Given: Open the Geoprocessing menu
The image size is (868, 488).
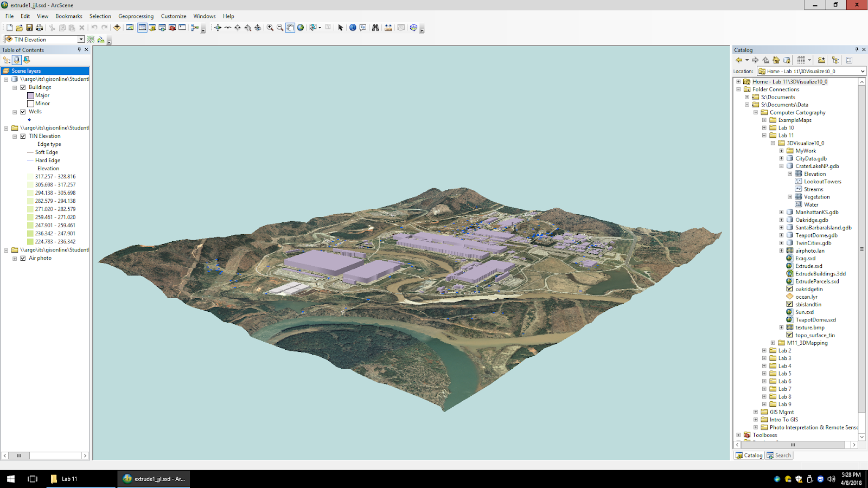Looking at the screenshot, I should coord(136,16).
